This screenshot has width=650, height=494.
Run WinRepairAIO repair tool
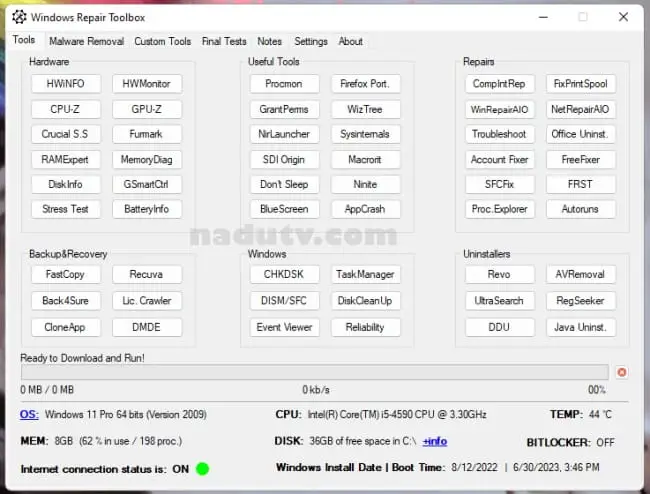tap(500, 109)
